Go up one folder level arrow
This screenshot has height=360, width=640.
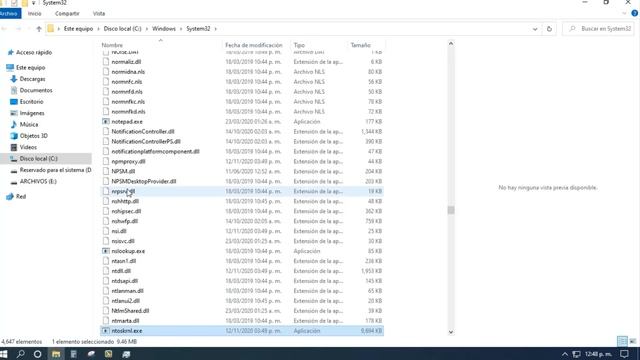pos(39,29)
